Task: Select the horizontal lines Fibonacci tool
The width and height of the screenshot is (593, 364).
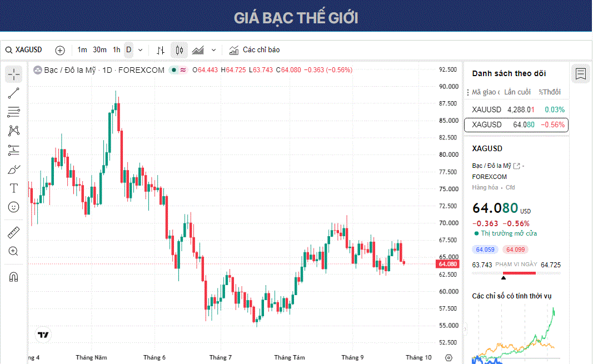Action: click(x=13, y=112)
